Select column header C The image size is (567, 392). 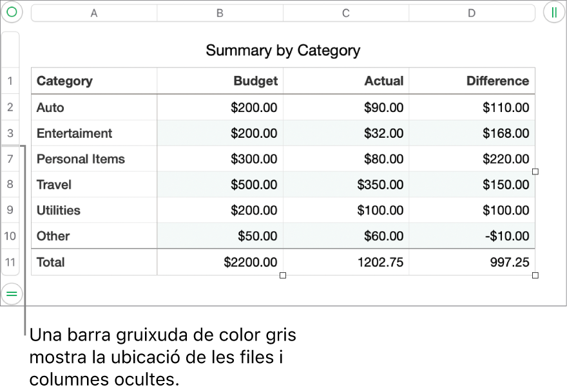(346, 12)
